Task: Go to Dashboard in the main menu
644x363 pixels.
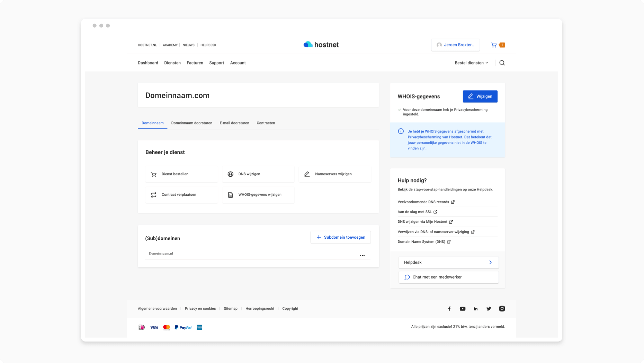Action: [x=148, y=63]
